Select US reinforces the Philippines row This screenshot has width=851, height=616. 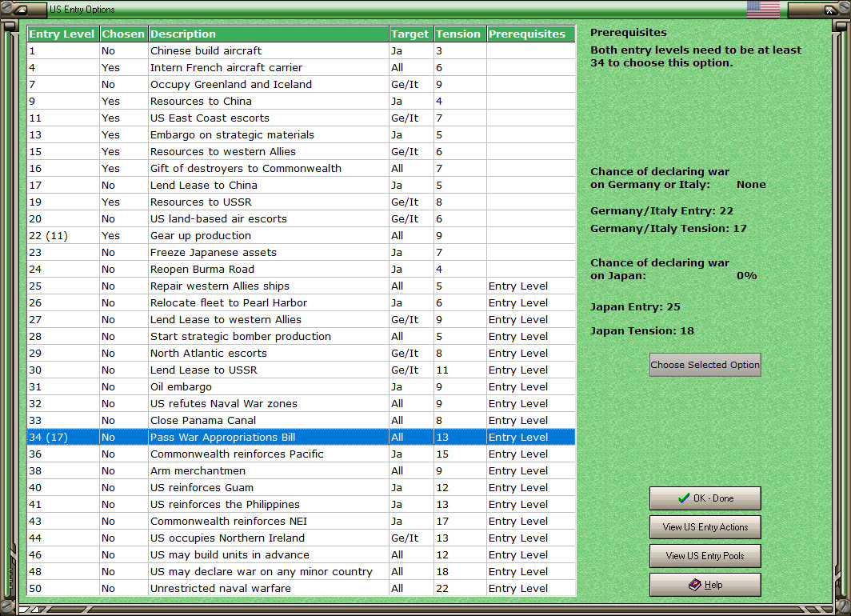302,505
